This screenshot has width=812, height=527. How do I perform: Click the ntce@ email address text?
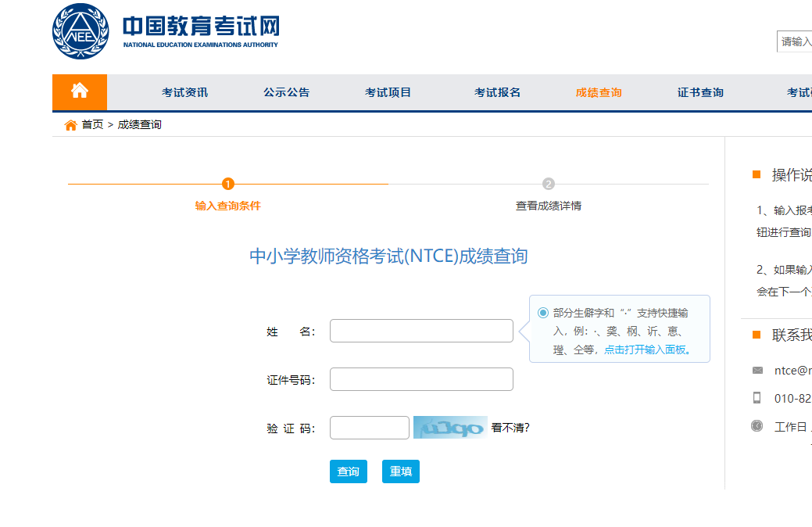792,371
